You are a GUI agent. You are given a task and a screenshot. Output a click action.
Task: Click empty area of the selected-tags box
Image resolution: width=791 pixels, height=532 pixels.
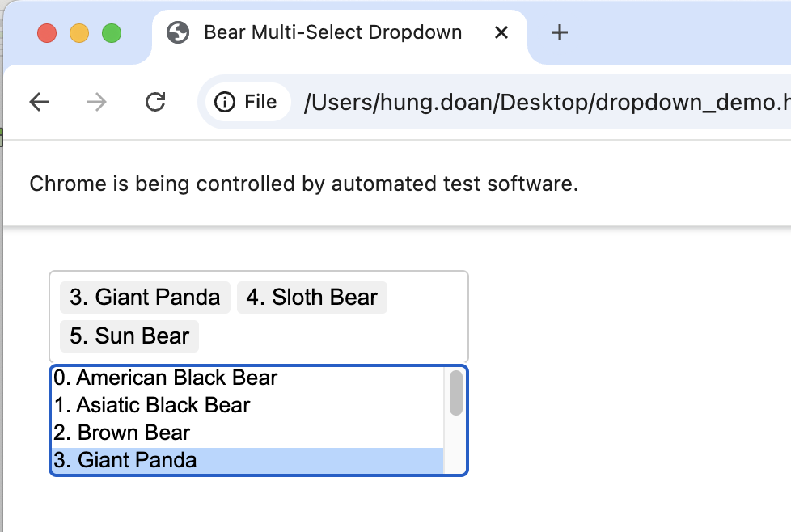point(340,336)
